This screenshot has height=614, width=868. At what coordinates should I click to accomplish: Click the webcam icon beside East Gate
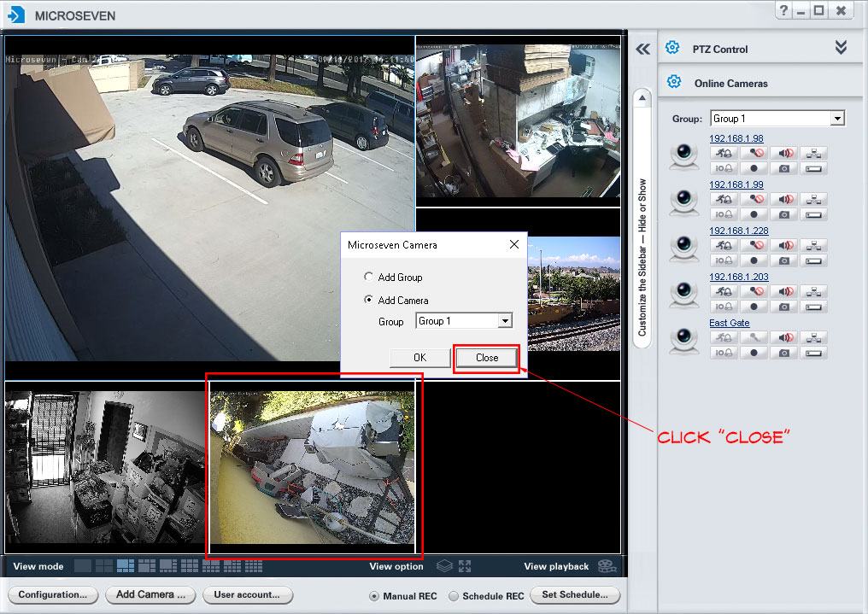tap(684, 341)
